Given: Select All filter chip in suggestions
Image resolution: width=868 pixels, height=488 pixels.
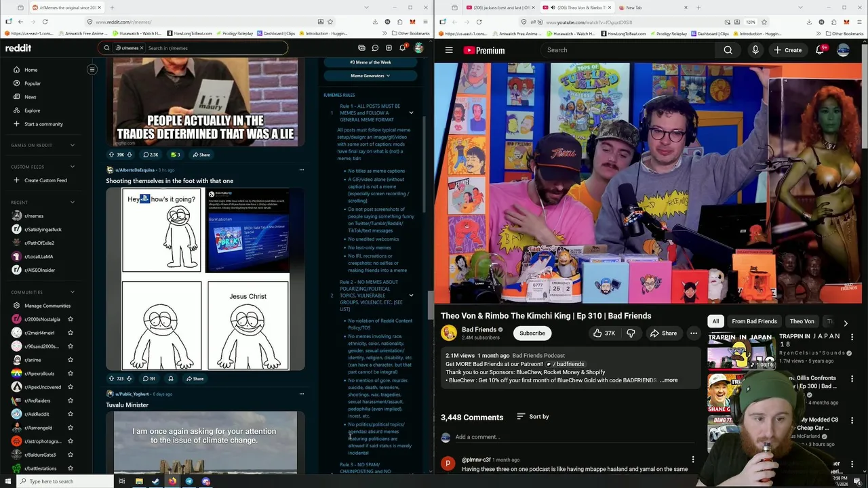Looking at the screenshot, I should [x=715, y=321].
